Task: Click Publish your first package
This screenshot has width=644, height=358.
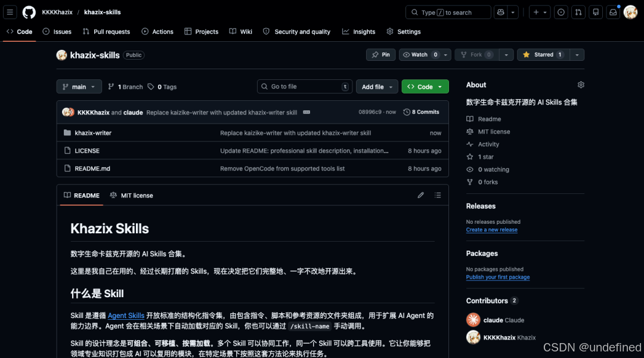Action: (x=498, y=277)
